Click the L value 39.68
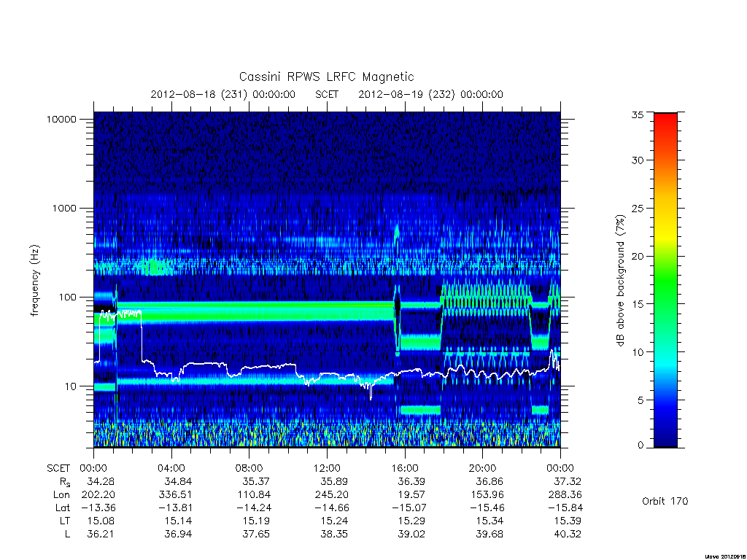This screenshot has width=747, height=560. click(x=489, y=534)
